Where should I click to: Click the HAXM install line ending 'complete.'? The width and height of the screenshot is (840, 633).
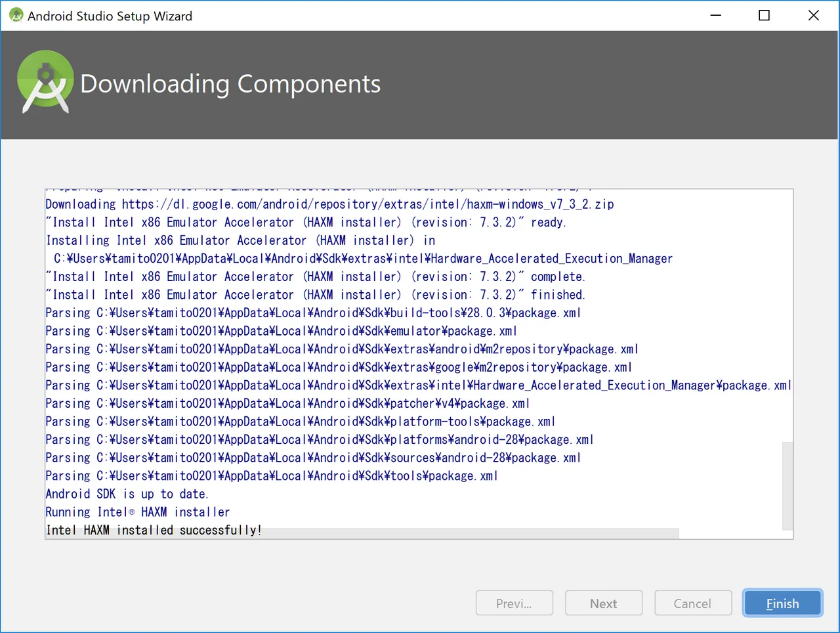point(316,276)
